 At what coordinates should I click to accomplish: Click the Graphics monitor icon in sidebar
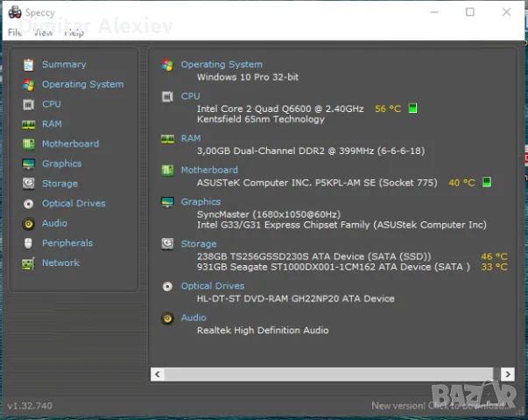pyautogui.click(x=28, y=164)
